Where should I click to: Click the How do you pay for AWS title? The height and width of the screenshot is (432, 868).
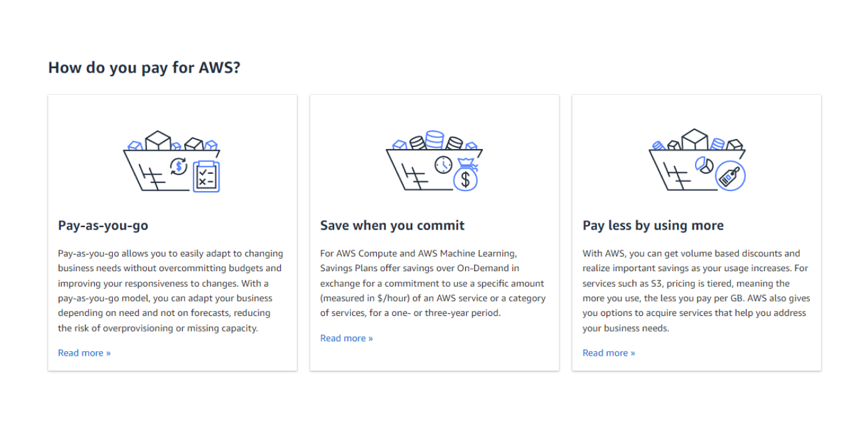(145, 67)
